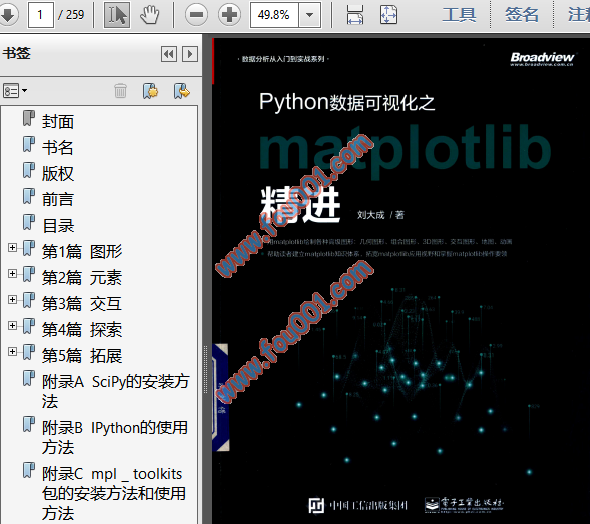Click bookmark ribbon icon beside 封面

click(29, 118)
